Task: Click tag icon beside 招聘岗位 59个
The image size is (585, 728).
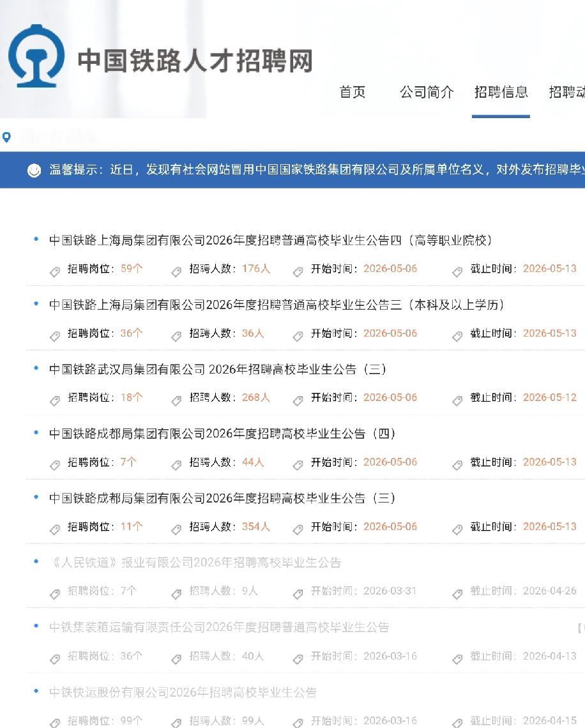Action: [55, 271]
